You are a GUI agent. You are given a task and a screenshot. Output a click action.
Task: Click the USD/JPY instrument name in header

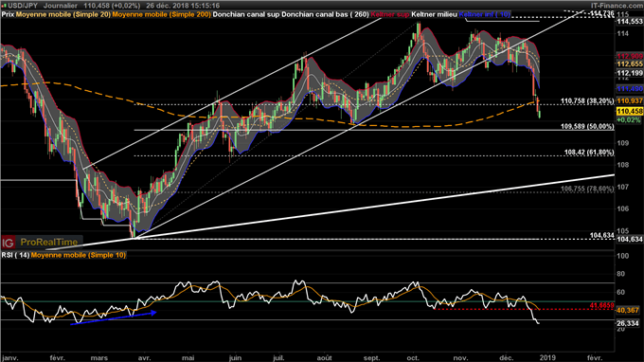pos(23,6)
